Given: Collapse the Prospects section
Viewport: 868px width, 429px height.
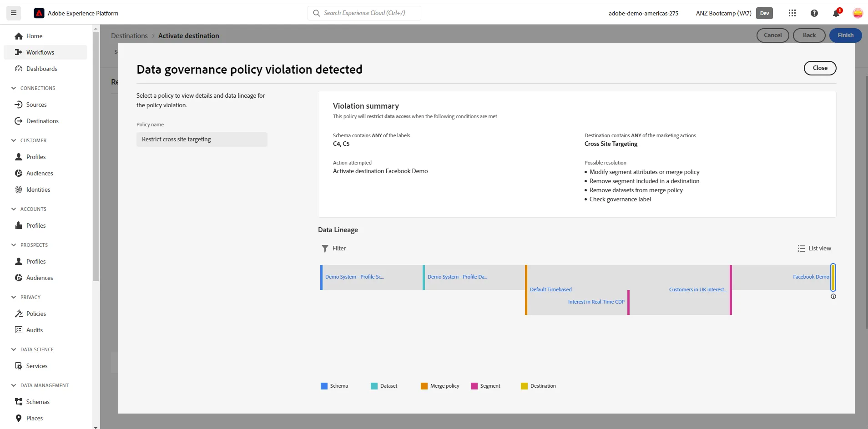Looking at the screenshot, I should (x=14, y=245).
